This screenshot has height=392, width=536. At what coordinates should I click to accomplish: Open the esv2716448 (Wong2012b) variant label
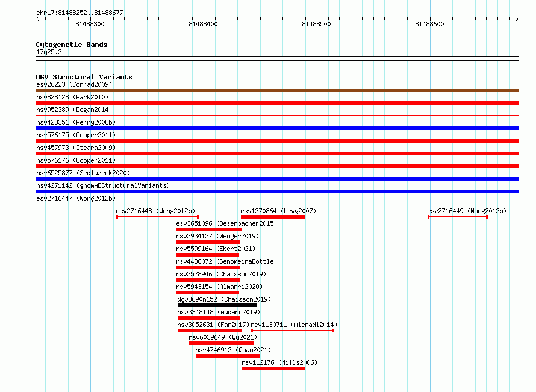(x=155, y=211)
